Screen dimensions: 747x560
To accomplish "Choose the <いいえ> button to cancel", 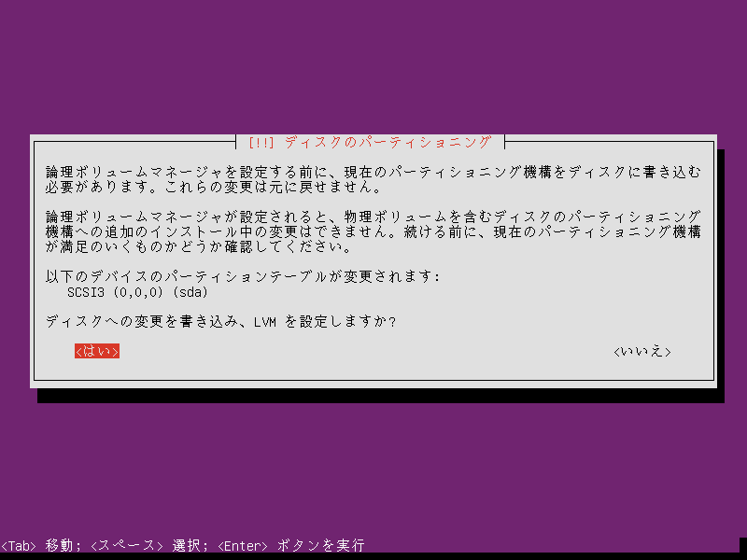I will (x=642, y=352).
